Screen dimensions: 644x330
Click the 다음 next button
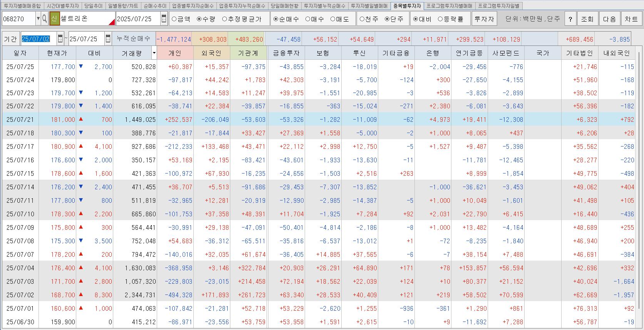pos(609,19)
